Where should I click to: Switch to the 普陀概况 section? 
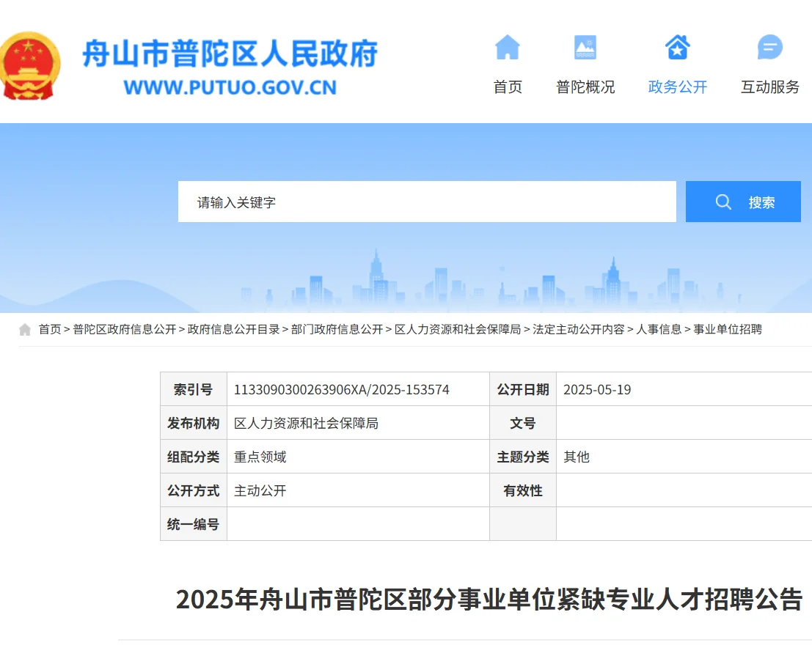[x=586, y=86]
